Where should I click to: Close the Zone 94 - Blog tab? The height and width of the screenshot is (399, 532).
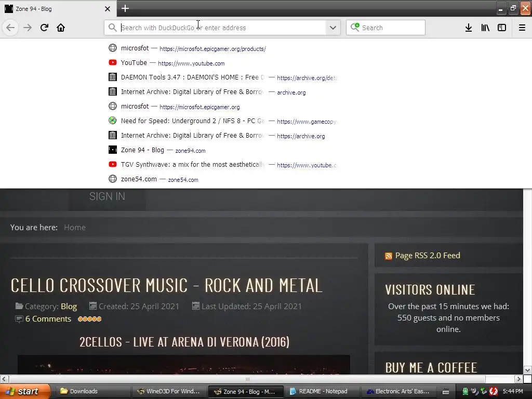pos(108,9)
